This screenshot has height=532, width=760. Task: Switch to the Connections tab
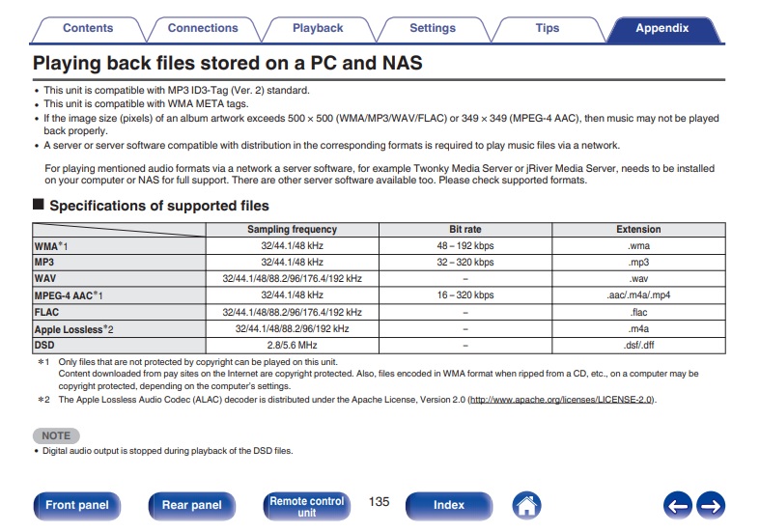(203, 29)
